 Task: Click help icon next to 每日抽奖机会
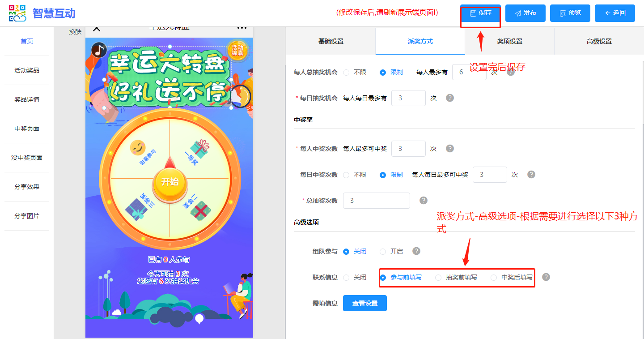(450, 98)
